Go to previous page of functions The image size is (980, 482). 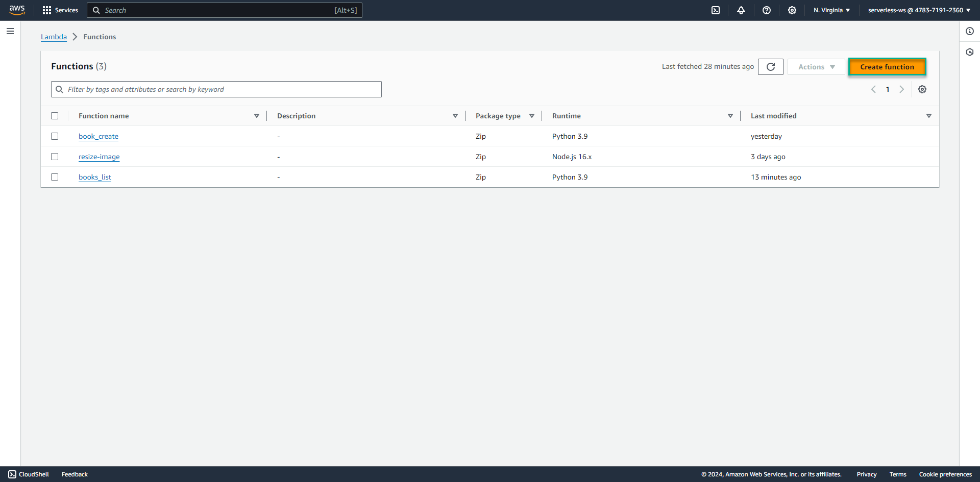pyautogui.click(x=873, y=89)
